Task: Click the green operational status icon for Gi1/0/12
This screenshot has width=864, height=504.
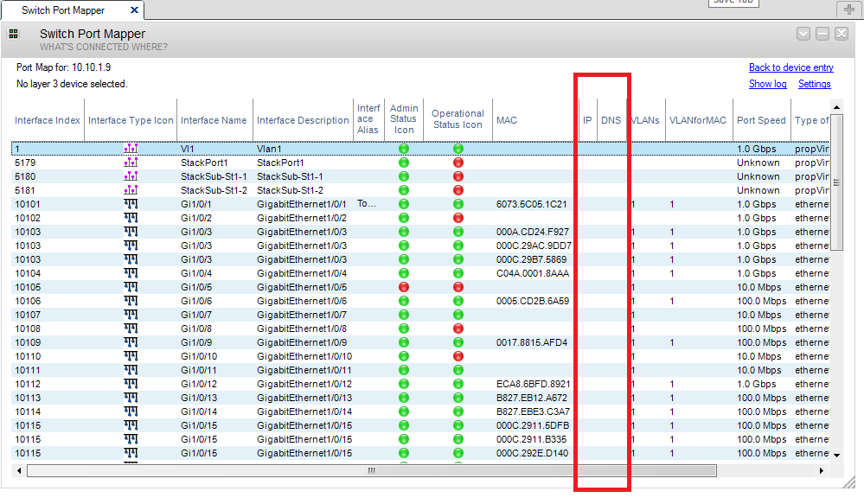Action: (x=458, y=384)
